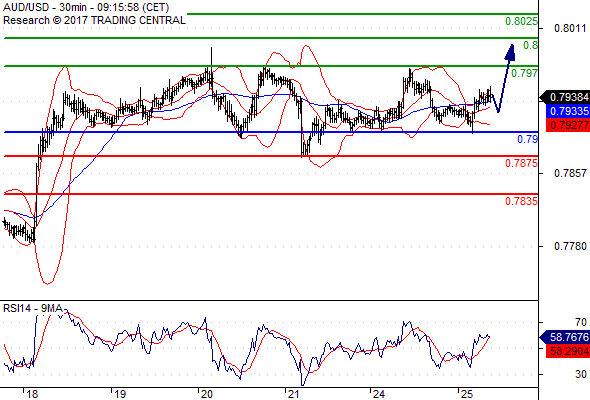Image resolution: width=590 pixels, height=400 pixels.
Task: Click the 0.797 green resistance label
Action: click(525, 73)
